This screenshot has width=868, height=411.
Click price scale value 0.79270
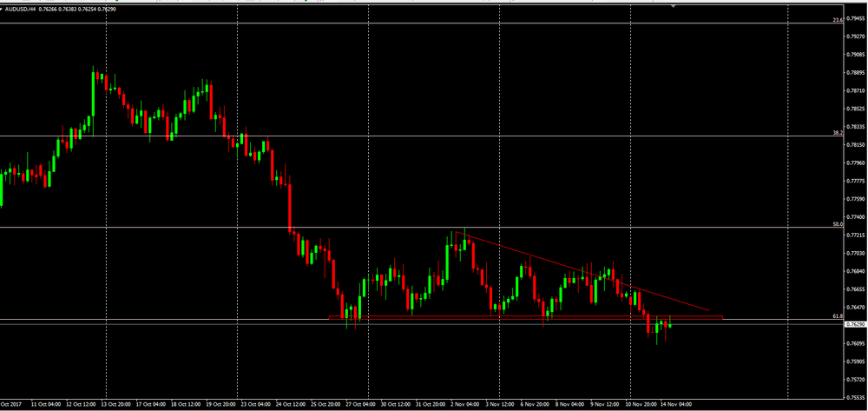point(856,36)
